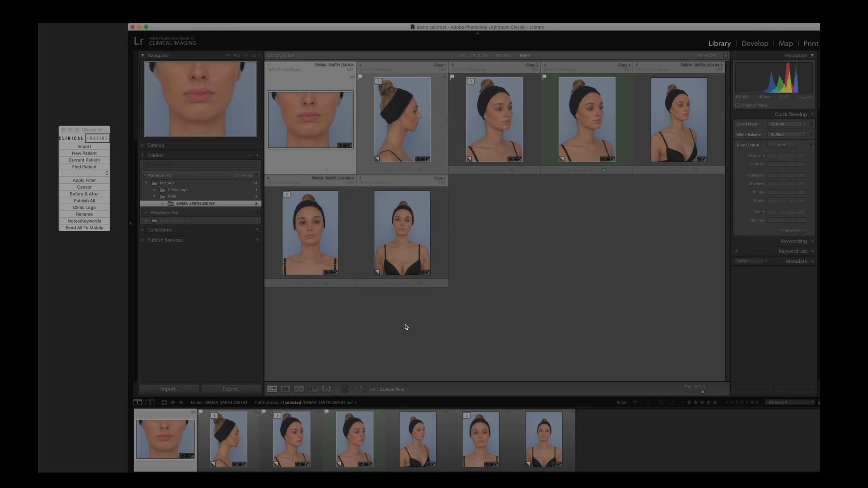Open the Filters Off preset dropdown in filmstrip

click(x=790, y=402)
